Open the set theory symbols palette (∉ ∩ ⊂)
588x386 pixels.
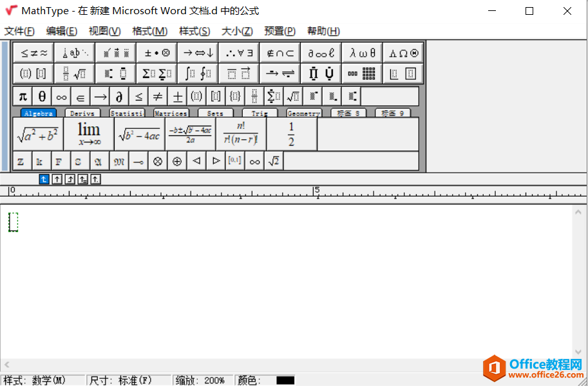coord(280,53)
